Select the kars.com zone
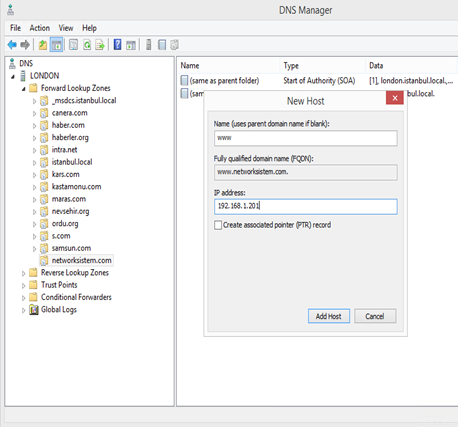The height and width of the screenshot is (427, 458). 66,174
